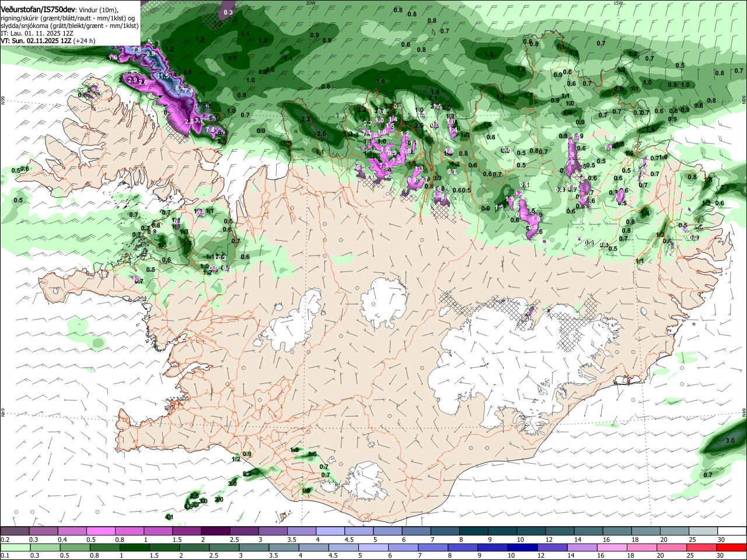Click the 5.2 rain value near the southwest coast
This screenshot has height=560, width=747.
click(x=247, y=473)
